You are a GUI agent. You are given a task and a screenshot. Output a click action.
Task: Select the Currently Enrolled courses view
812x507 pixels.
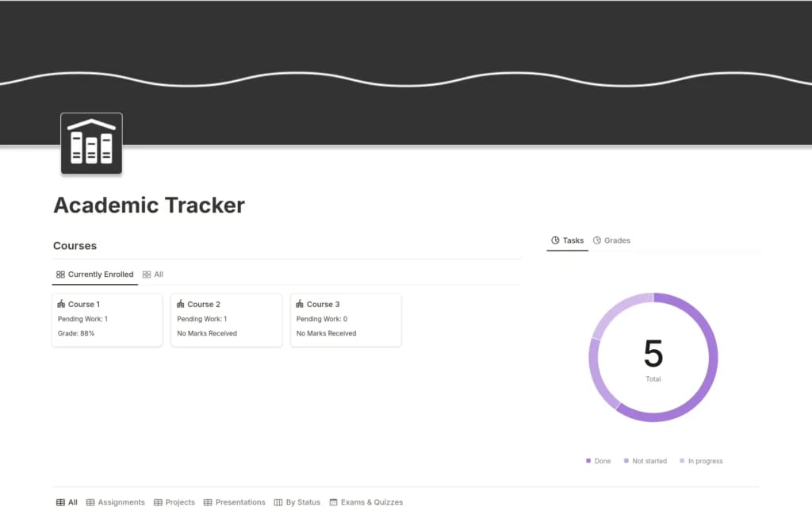94,275
